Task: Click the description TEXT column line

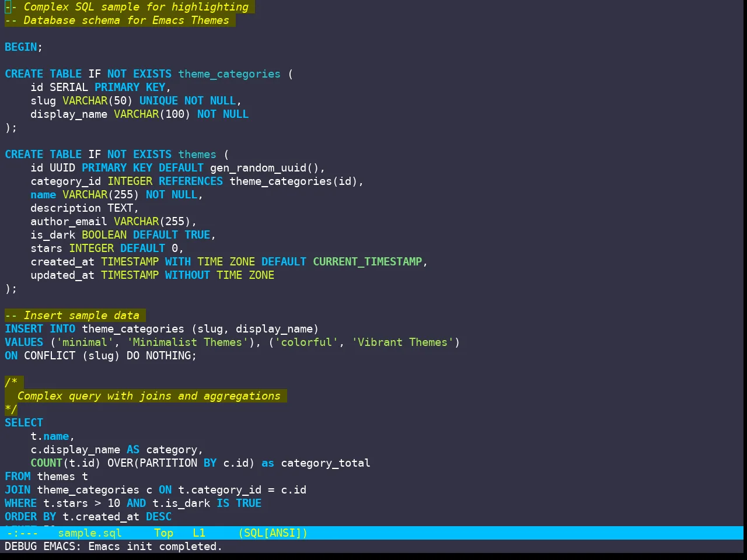Action: point(85,208)
